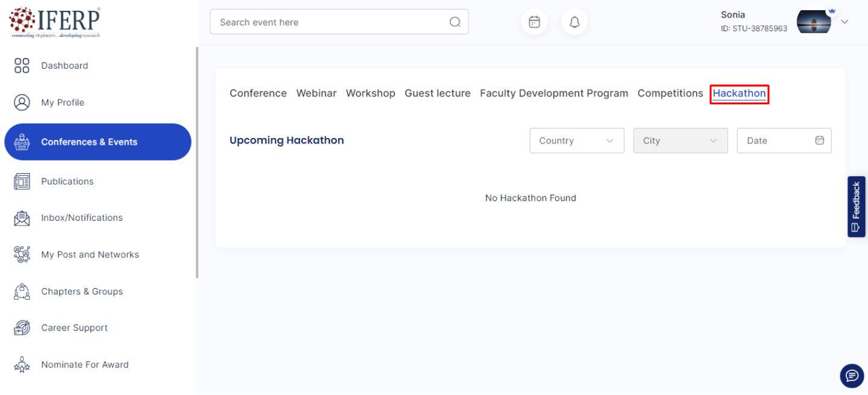Go to Career Support

click(x=74, y=328)
